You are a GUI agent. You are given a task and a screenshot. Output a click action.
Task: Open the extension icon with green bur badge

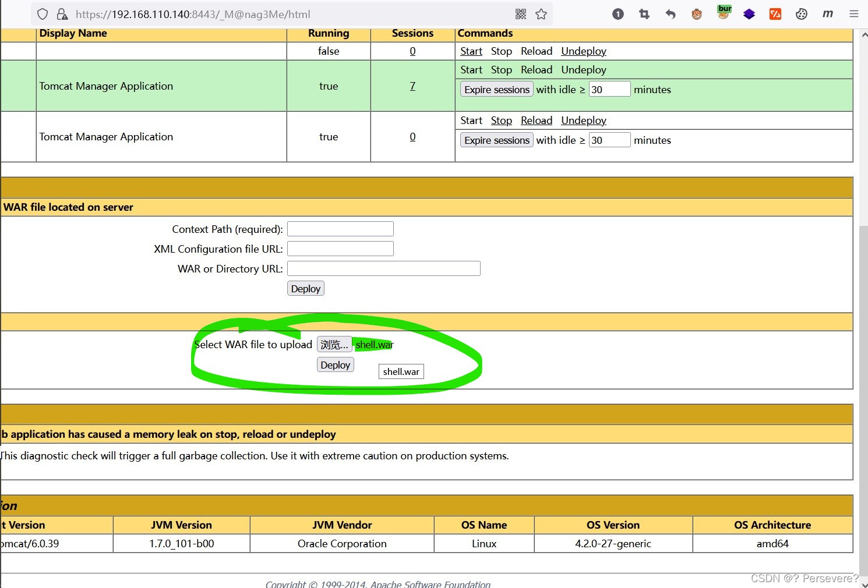click(724, 12)
